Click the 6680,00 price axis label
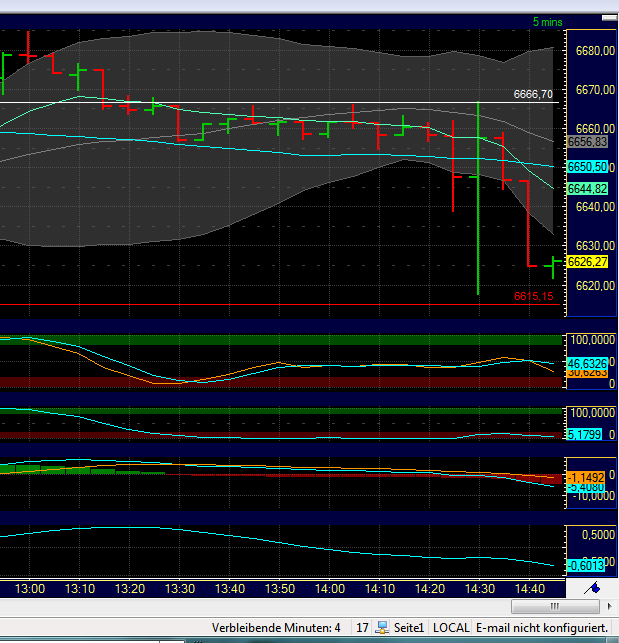This screenshot has width=619, height=643. (595, 51)
